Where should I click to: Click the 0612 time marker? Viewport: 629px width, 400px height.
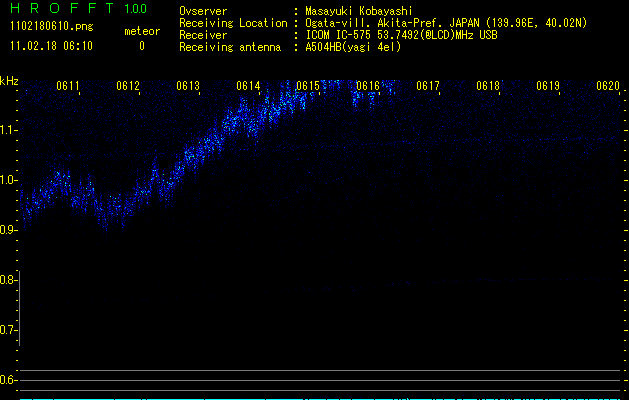128,86
